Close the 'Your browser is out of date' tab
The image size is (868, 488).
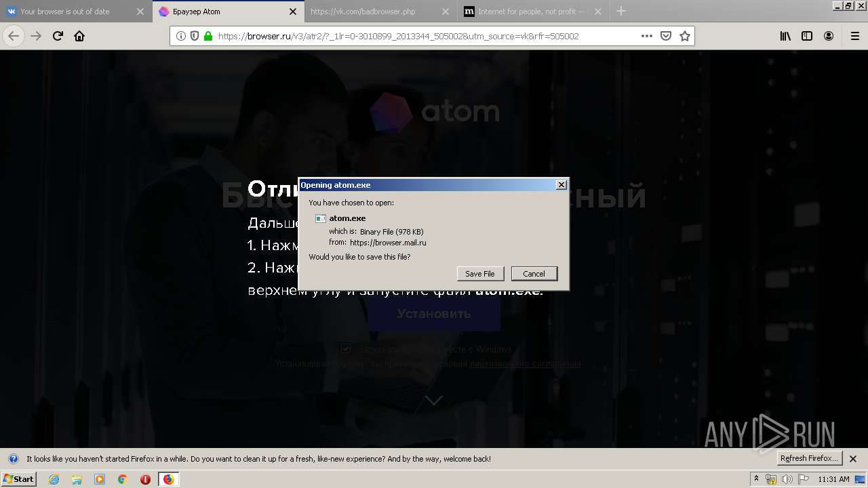[x=140, y=12]
